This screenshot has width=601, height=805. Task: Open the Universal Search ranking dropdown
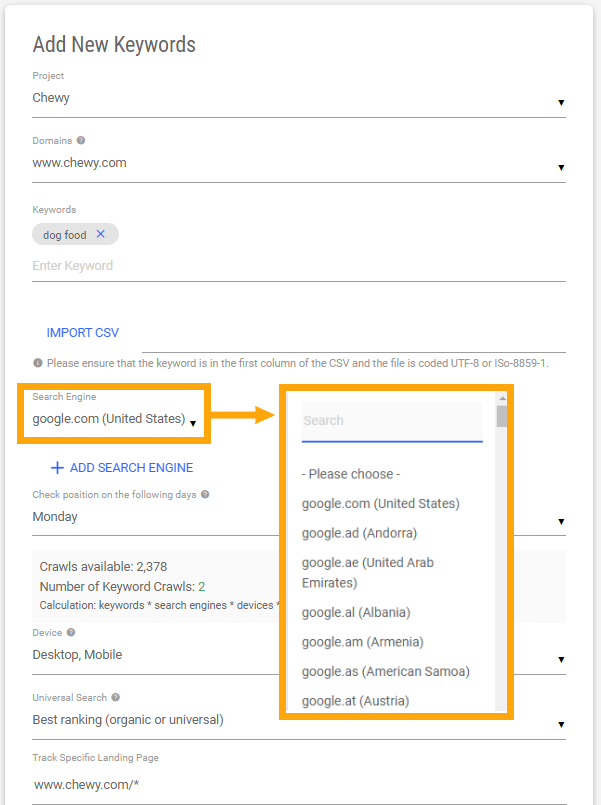pyautogui.click(x=562, y=722)
